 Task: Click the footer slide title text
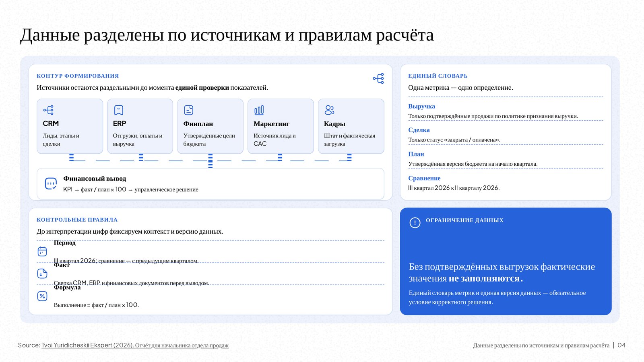pyautogui.click(x=541, y=346)
